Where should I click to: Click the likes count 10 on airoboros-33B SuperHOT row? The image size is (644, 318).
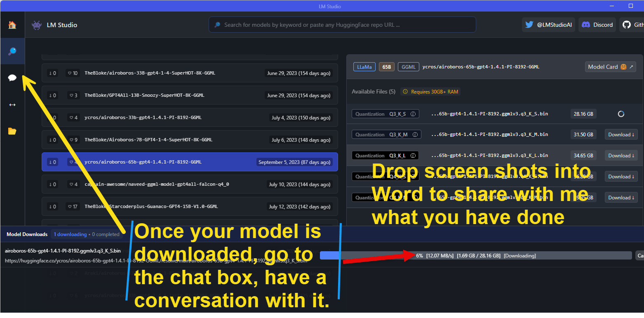point(73,73)
